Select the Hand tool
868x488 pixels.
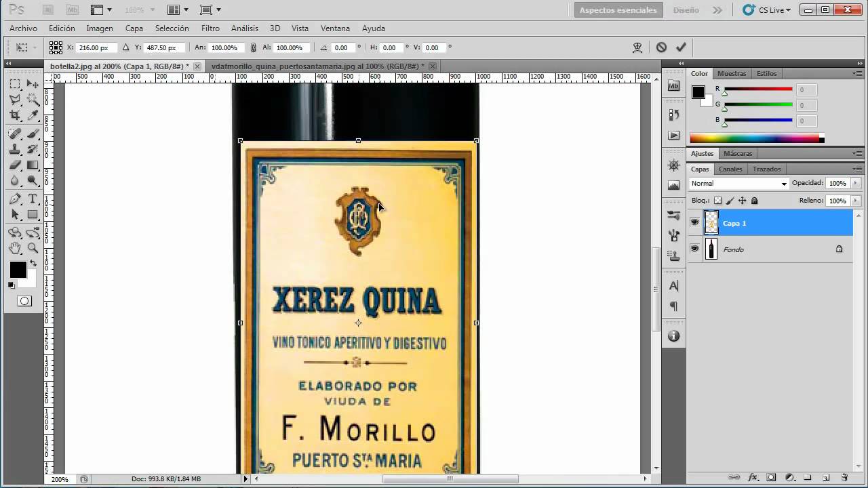(x=15, y=248)
